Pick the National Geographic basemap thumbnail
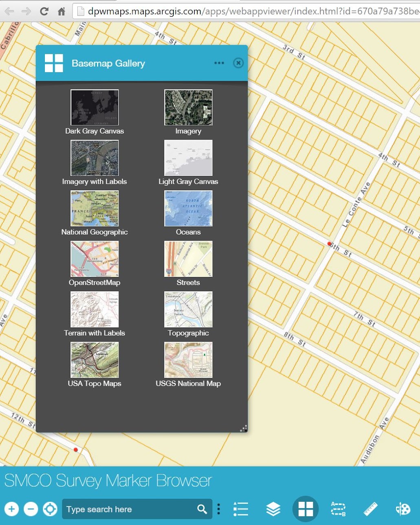 (95, 209)
